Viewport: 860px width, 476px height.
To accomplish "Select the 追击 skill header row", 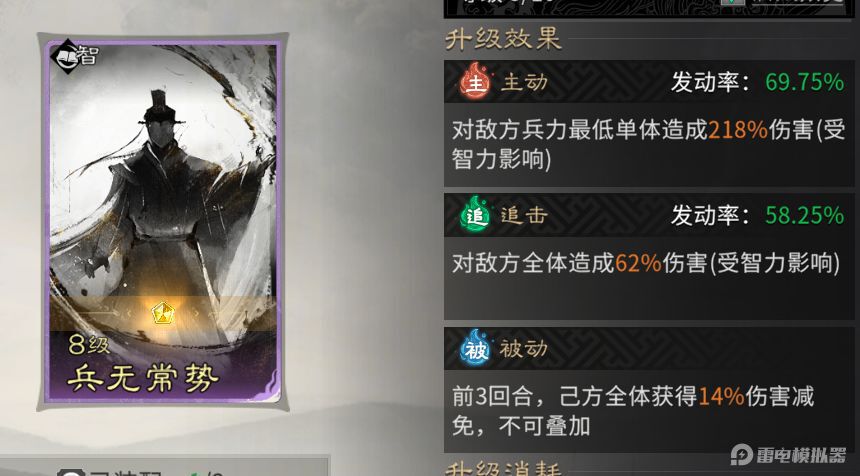I will point(649,215).
